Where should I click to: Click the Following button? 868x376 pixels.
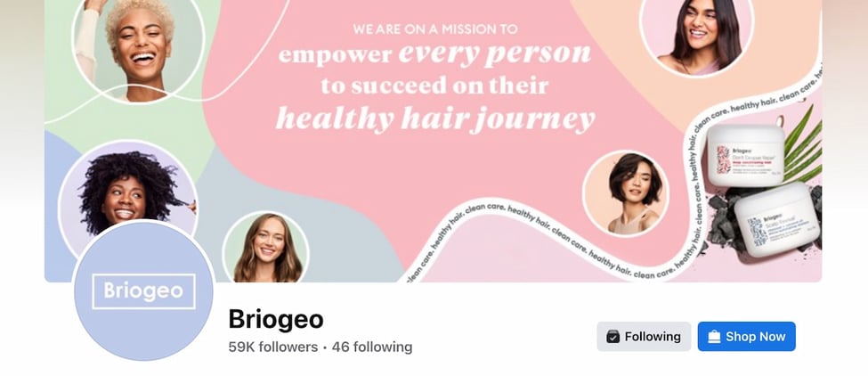644,336
